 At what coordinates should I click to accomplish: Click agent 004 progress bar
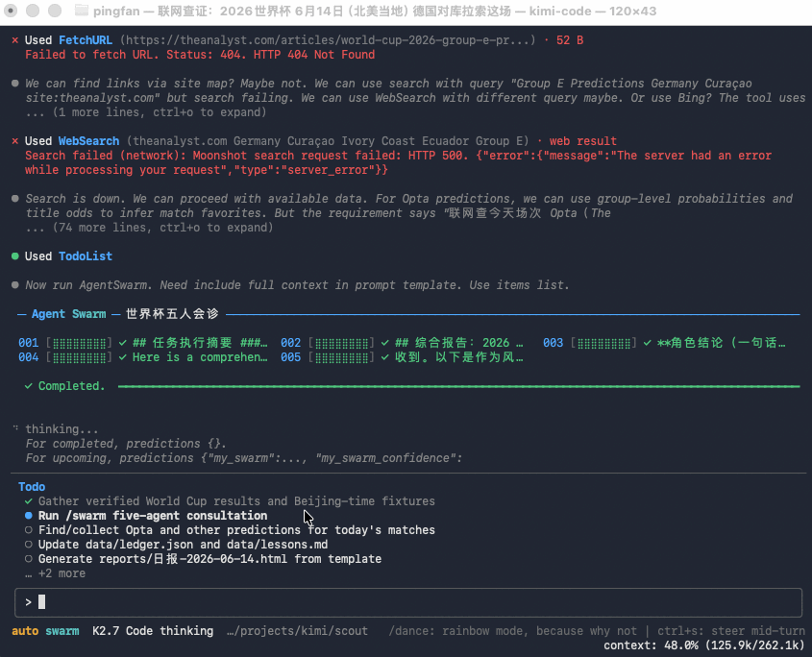79,357
